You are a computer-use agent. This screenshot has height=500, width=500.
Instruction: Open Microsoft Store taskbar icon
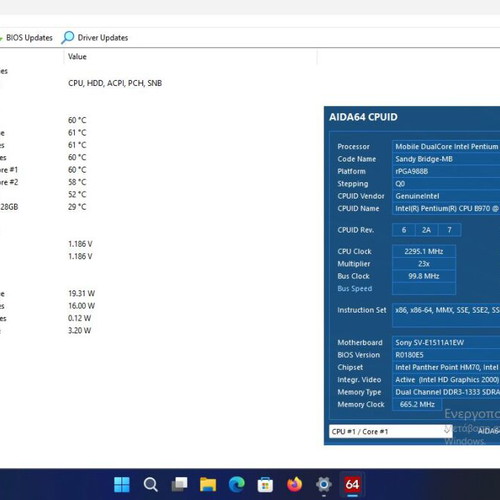(x=265, y=485)
